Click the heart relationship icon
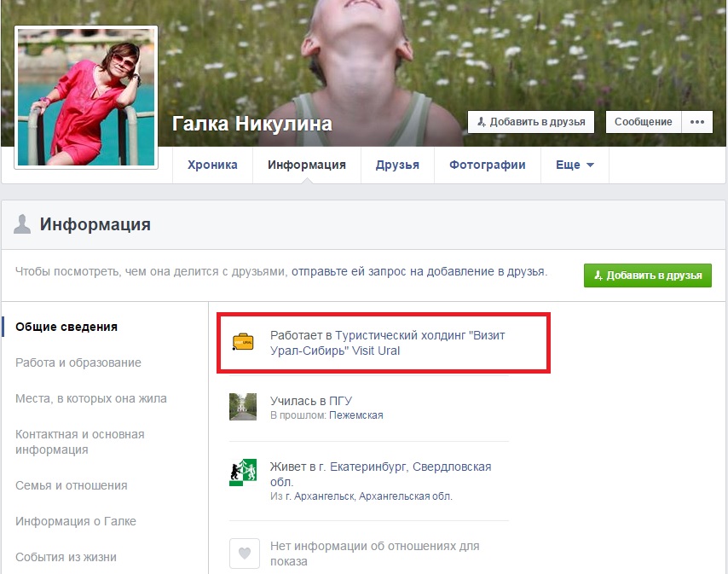Screen dimensions: 728x574 (245, 553)
